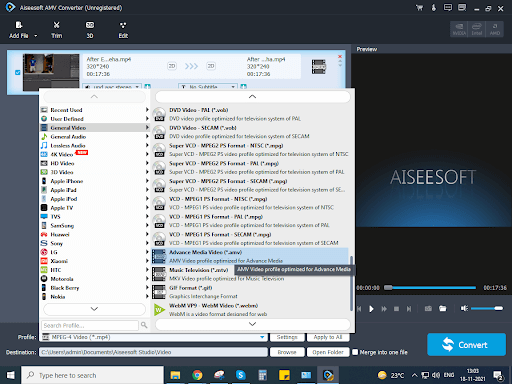Image resolution: width=512 pixels, height=384 pixels.
Task: Toggle AMD acceleration badge
Action: click(x=495, y=29)
